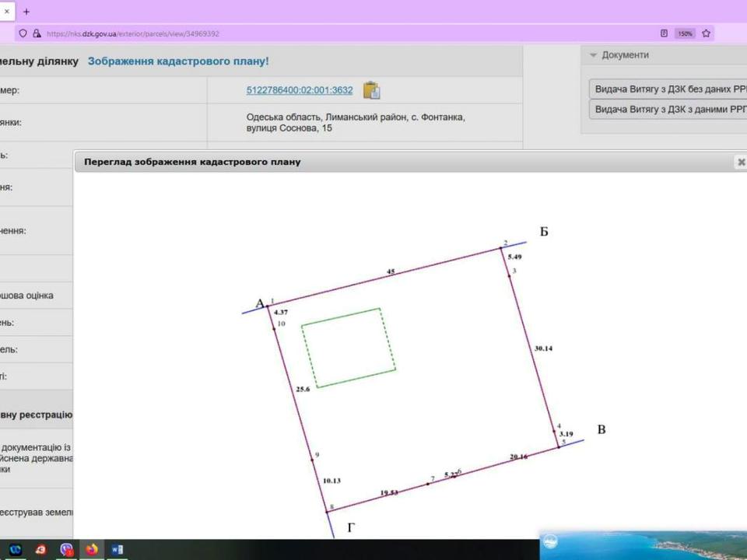Open a new browser tab with plus
This screenshot has height=560, width=747.
[x=26, y=12]
